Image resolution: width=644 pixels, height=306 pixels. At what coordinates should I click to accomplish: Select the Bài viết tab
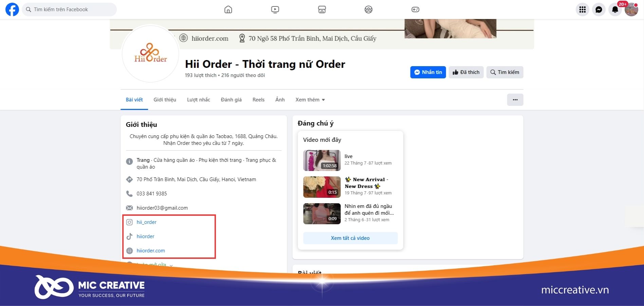click(134, 100)
